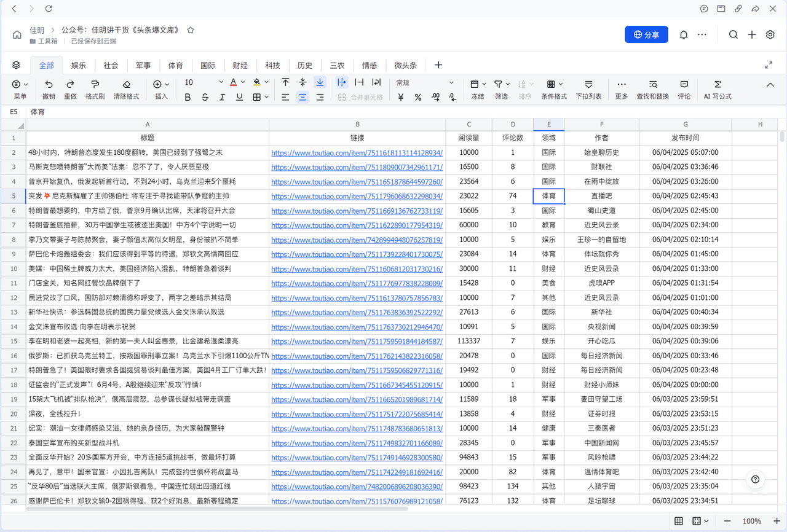Open the toutiao link in row 2

(357, 152)
